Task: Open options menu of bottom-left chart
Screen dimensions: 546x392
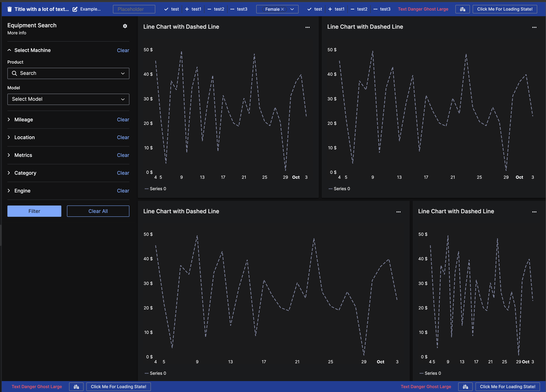Action: 398,212
